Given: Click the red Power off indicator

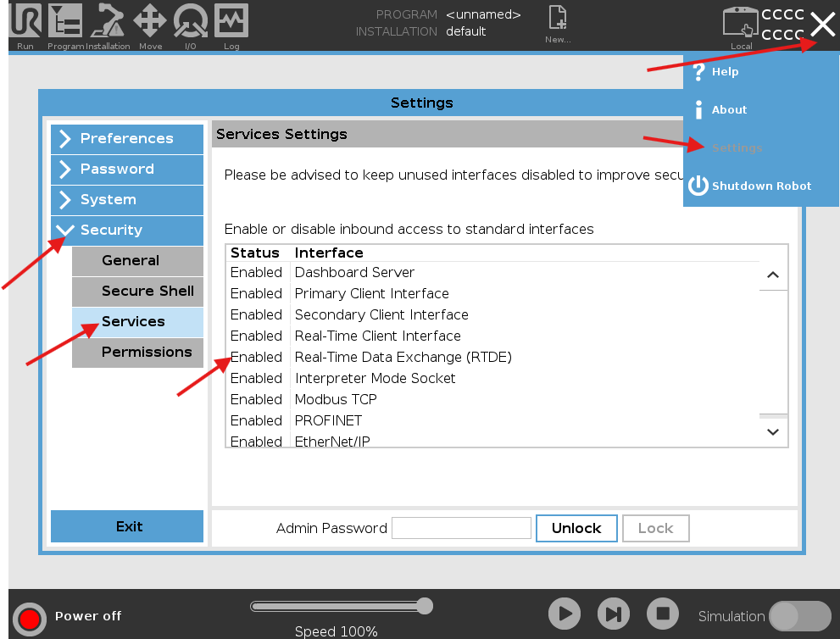Looking at the screenshot, I should [x=30, y=620].
